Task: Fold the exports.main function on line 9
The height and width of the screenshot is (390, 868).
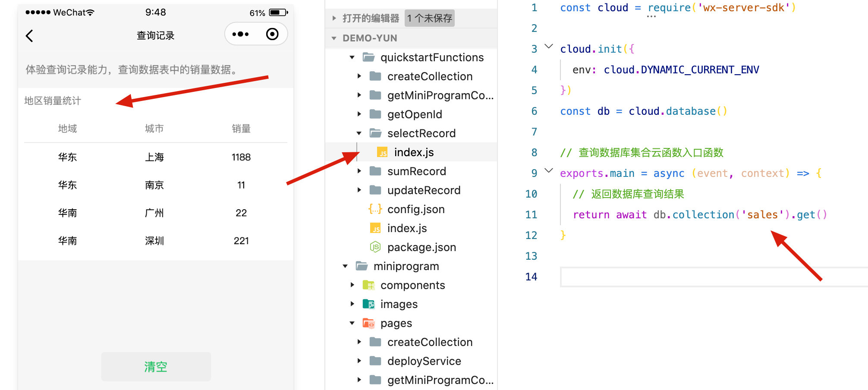Action: 549,170
